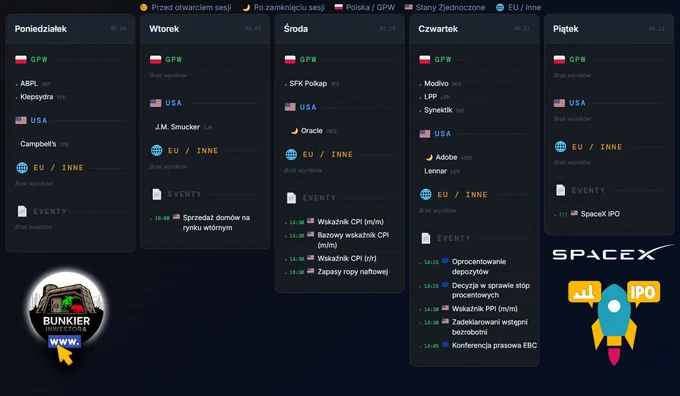Select 'Konferencja prasowa EBC' event
Image resolution: width=680 pixels, height=396 pixels.
point(494,345)
